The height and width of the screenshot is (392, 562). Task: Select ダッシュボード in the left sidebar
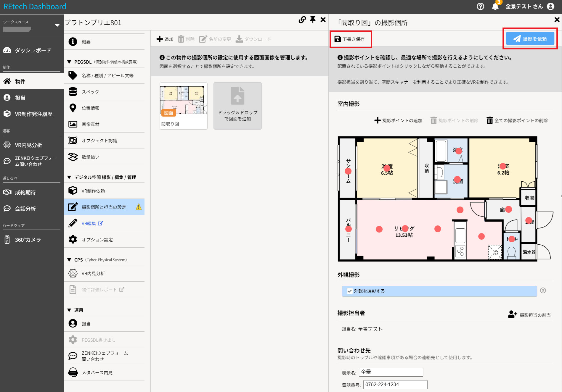pyautogui.click(x=33, y=50)
